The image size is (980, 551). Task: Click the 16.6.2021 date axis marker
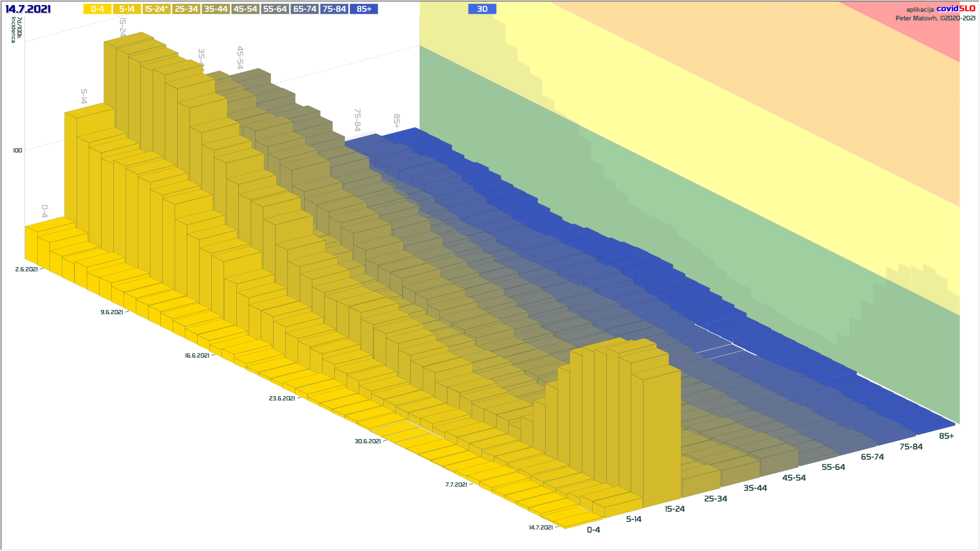tap(197, 356)
